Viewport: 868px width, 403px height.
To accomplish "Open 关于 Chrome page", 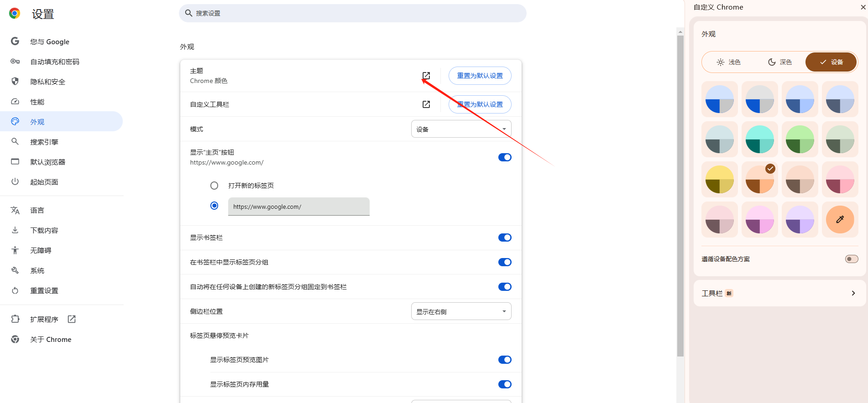I will coord(61,339).
